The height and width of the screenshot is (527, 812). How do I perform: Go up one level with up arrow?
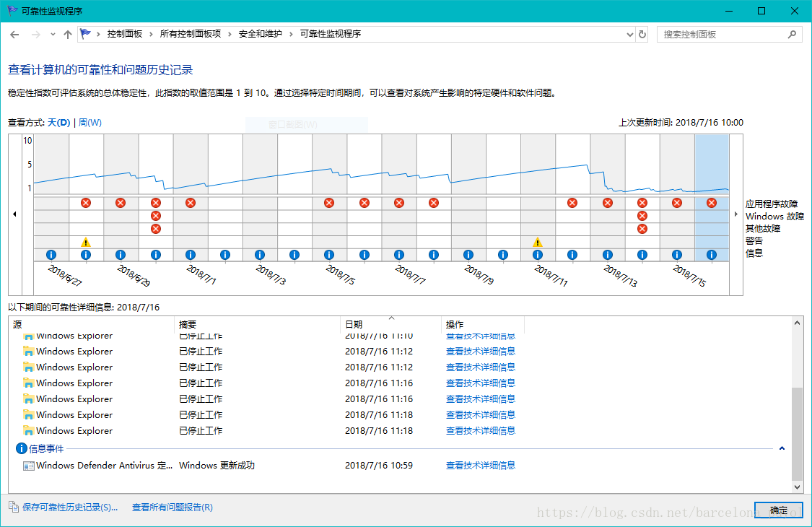pos(68,34)
